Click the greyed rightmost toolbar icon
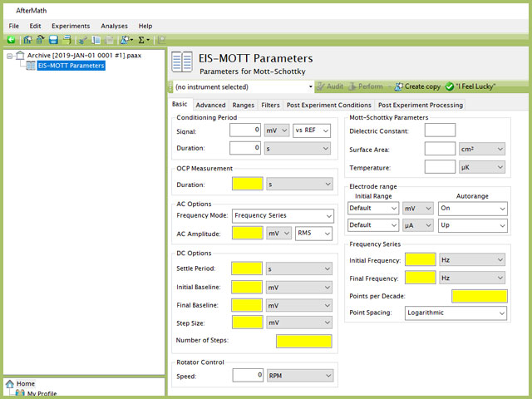Viewport: 532px width, 399px height. click(161, 40)
